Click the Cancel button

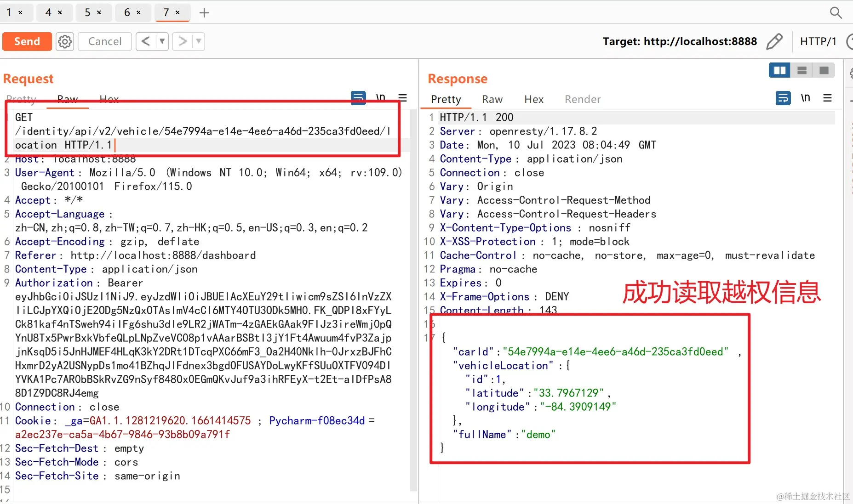tap(105, 41)
